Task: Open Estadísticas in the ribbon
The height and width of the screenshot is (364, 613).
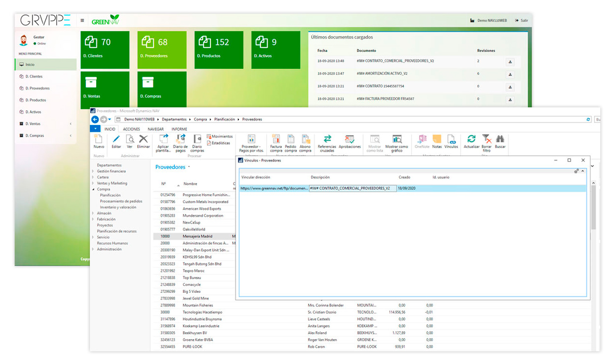Action: tap(218, 143)
